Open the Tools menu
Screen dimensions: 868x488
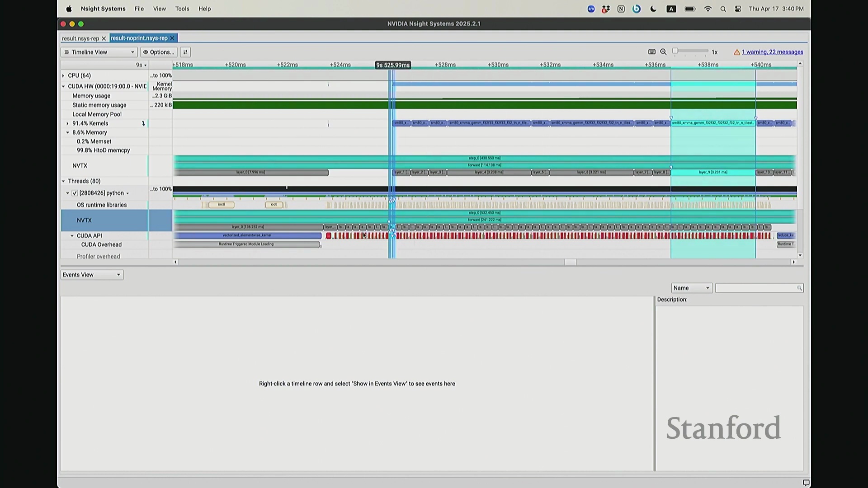coord(182,9)
